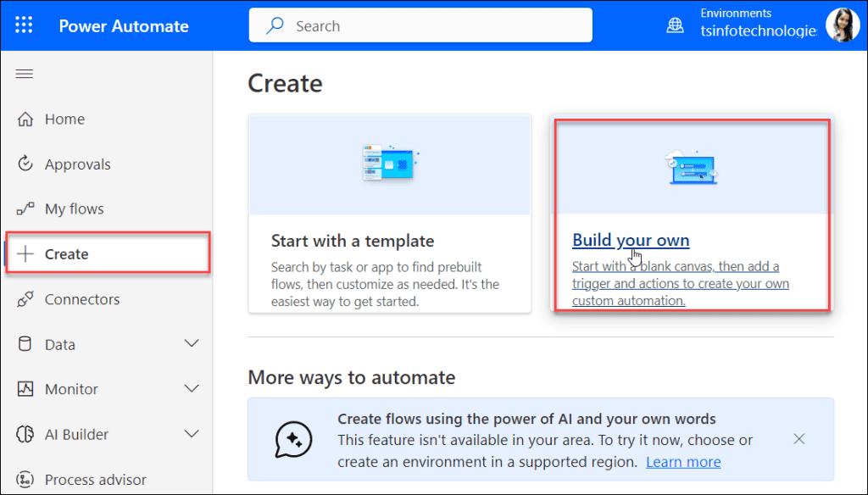868x495 pixels.
Task: Dismiss the AI feature banner
Action: click(798, 439)
